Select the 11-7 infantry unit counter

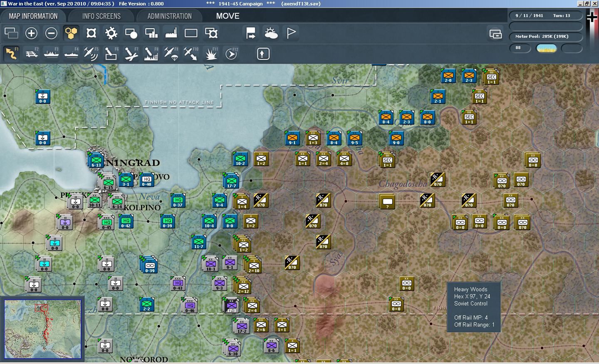pos(198,242)
